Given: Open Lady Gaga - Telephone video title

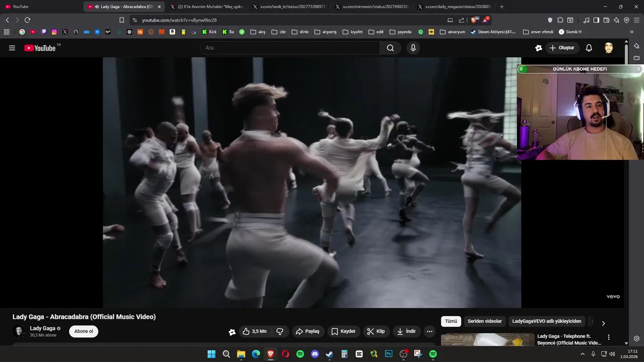Looking at the screenshot, I should [569, 339].
